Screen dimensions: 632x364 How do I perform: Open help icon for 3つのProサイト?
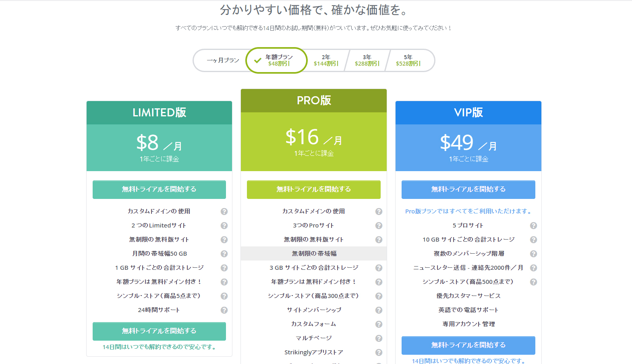379,225
